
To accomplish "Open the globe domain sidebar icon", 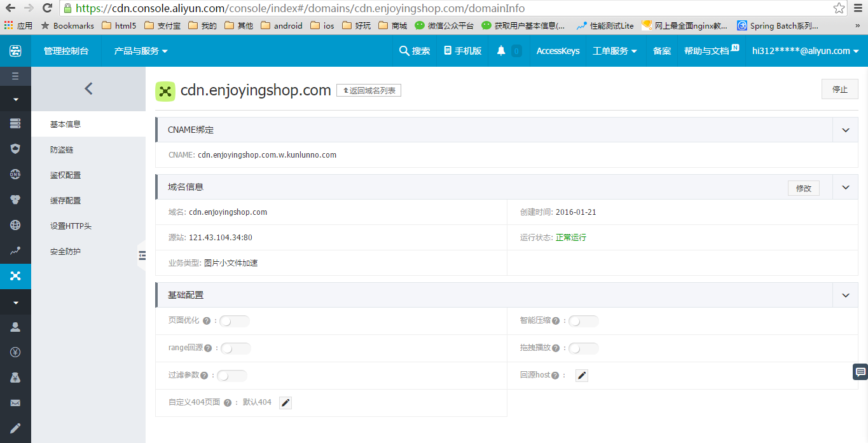I will coord(15,224).
